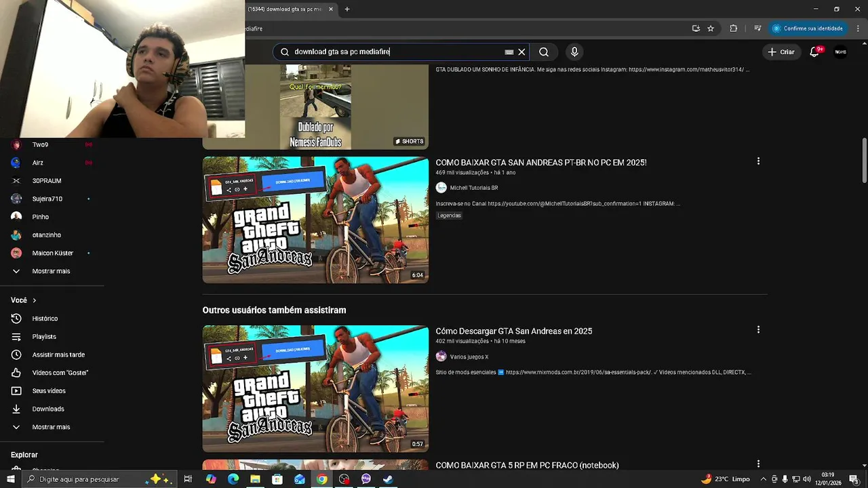
Task: Open Windows Start menu
Action: point(10,479)
